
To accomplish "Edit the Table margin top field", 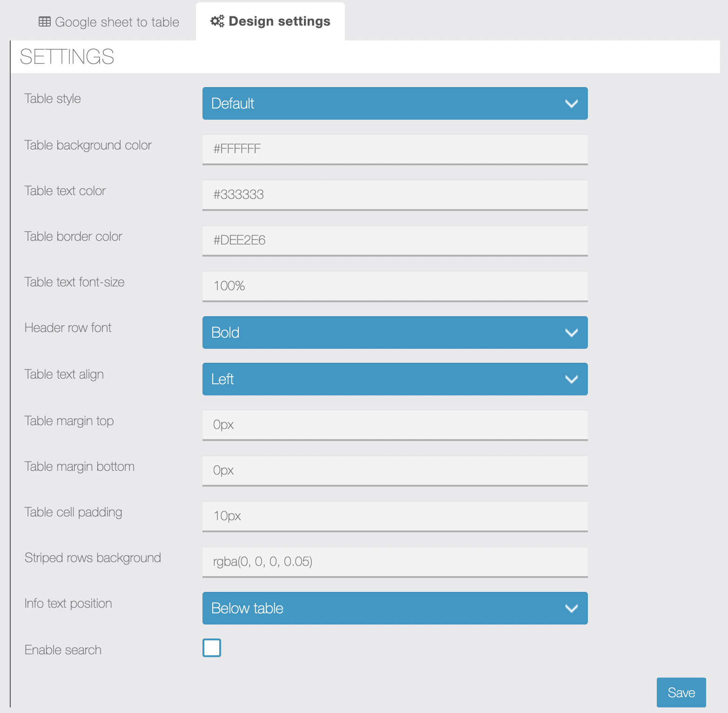I will point(395,425).
